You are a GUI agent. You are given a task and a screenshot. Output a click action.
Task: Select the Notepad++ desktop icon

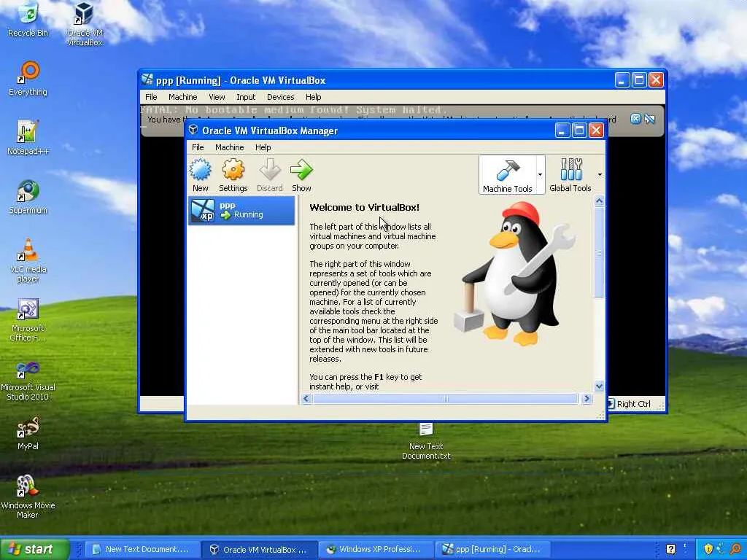click(x=28, y=138)
